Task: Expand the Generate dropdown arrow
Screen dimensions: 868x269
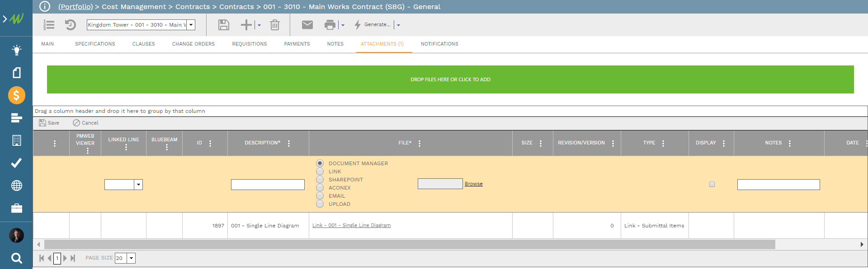Action: pos(398,25)
